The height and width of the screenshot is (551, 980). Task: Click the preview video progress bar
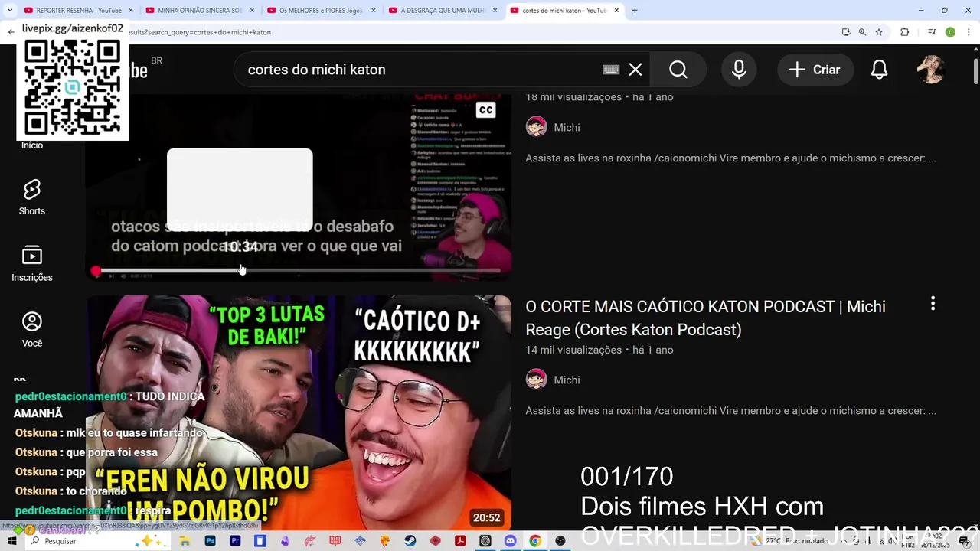298,271
